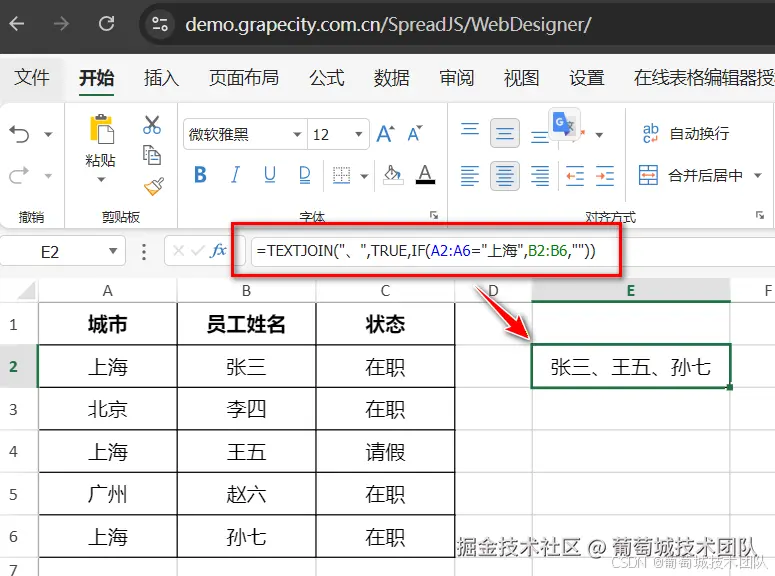The image size is (775, 576).
Task: Click the E2 name box
Action: (x=50, y=252)
